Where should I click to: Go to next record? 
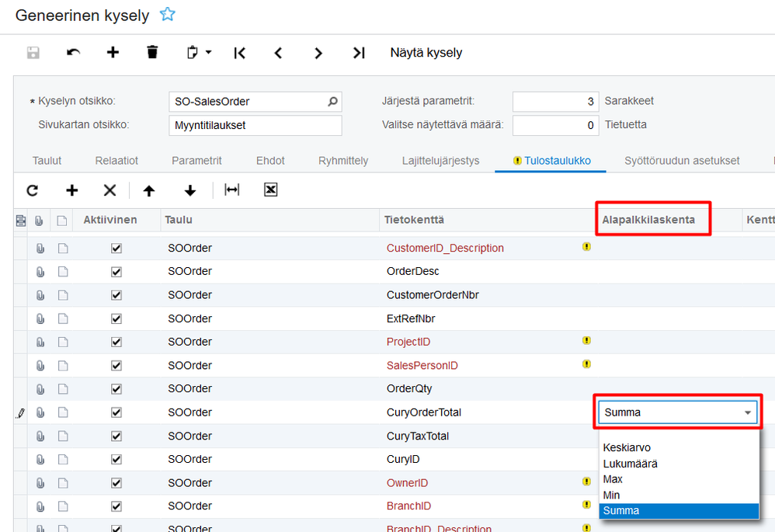point(318,52)
